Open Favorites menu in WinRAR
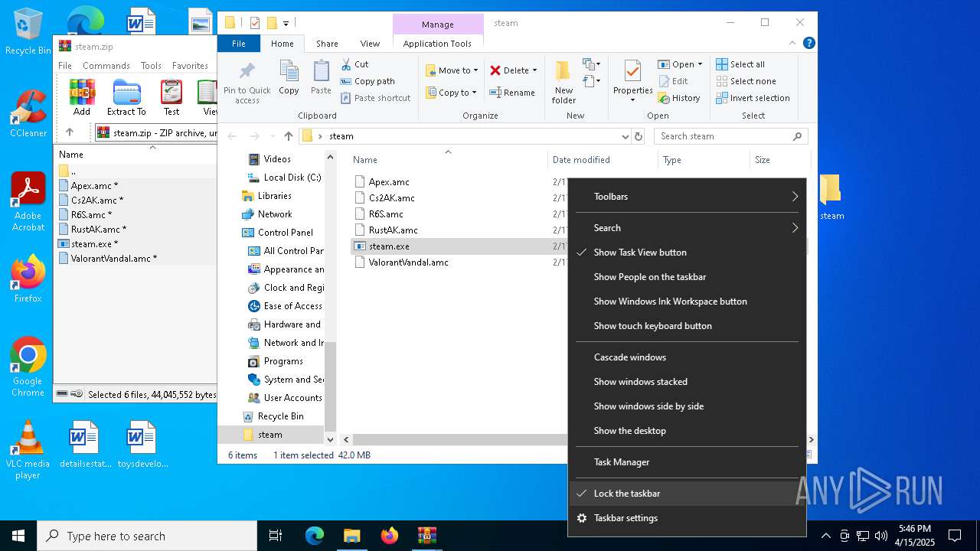 point(190,66)
